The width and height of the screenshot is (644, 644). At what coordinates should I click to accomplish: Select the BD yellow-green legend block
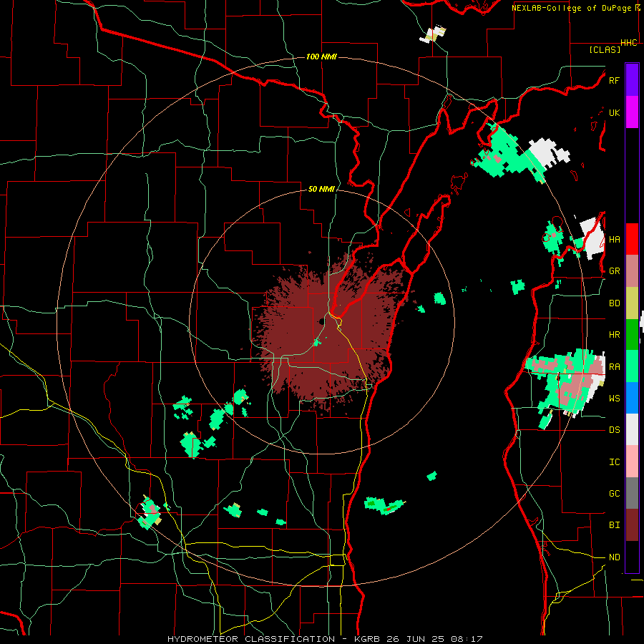point(632,303)
